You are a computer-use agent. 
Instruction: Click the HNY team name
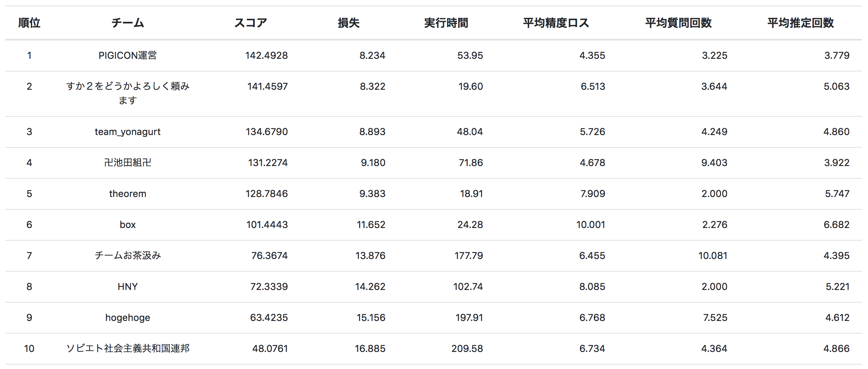(x=127, y=287)
